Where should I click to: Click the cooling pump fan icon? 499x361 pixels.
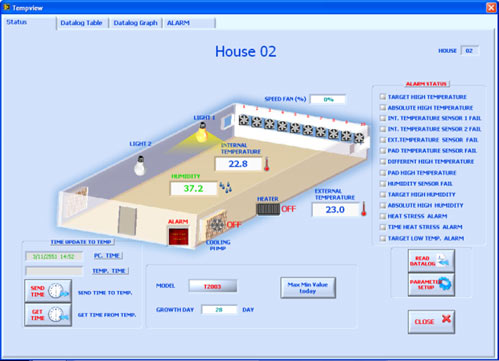point(216,225)
